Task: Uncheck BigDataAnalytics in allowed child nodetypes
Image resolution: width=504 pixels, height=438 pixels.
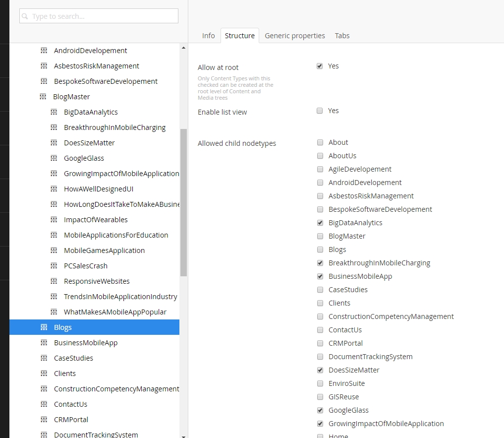Action: click(320, 223)
